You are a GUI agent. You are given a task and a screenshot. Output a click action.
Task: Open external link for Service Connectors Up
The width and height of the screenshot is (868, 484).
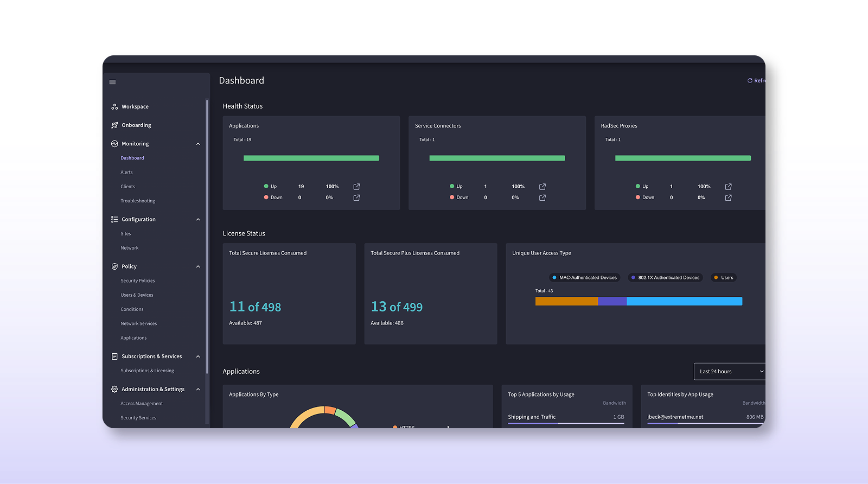coord(542,187)
